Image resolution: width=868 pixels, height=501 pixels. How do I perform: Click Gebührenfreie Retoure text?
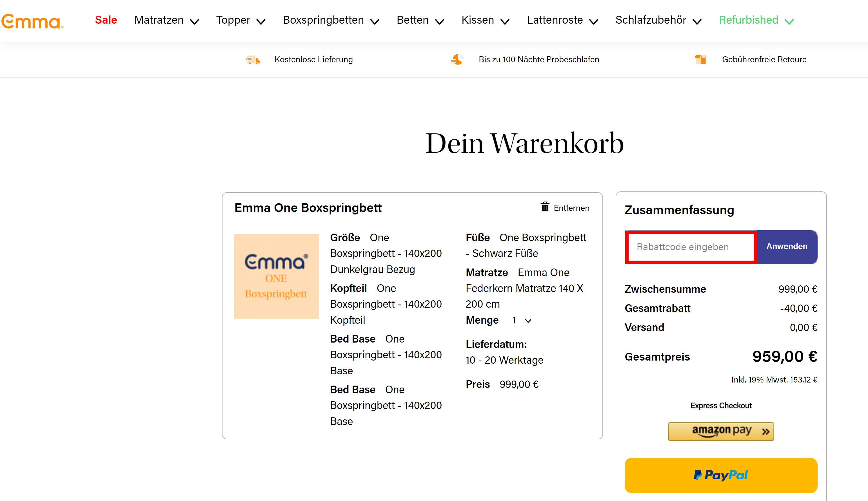pyautogui.click(x=764, y=59)
